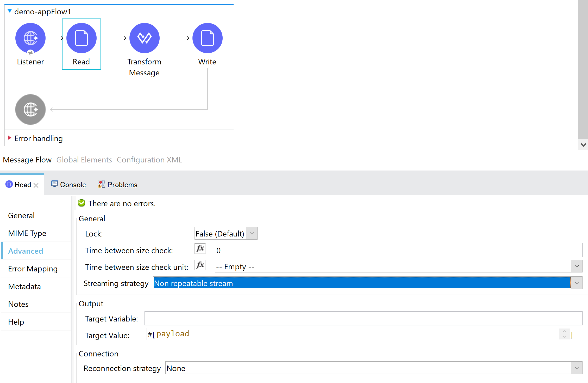Select the Listener source icon
588x383 pixels.
point(30,38)
